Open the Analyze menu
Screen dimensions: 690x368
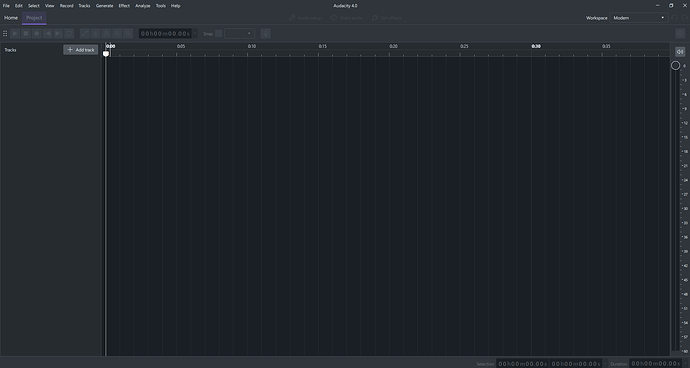143,6
